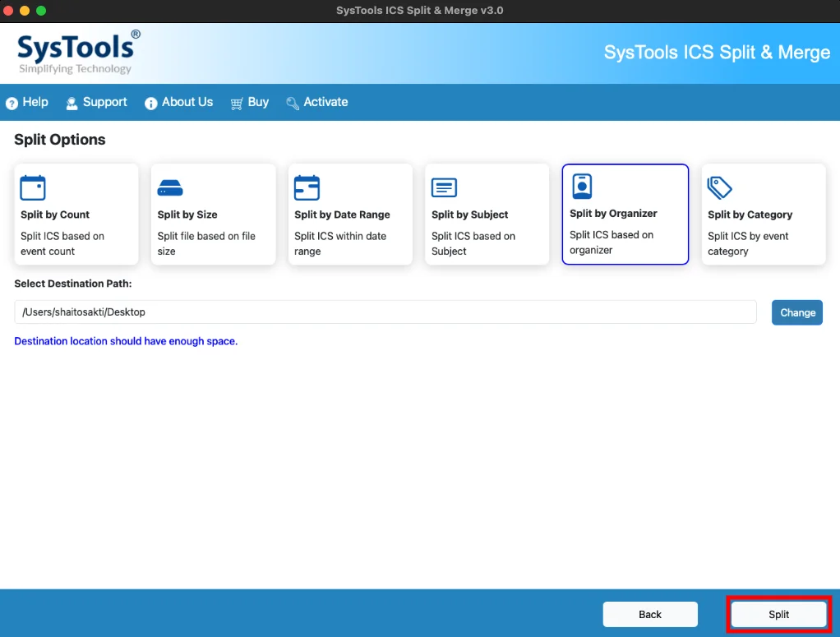Choose the Split by Count option card

tap(76, 215)
